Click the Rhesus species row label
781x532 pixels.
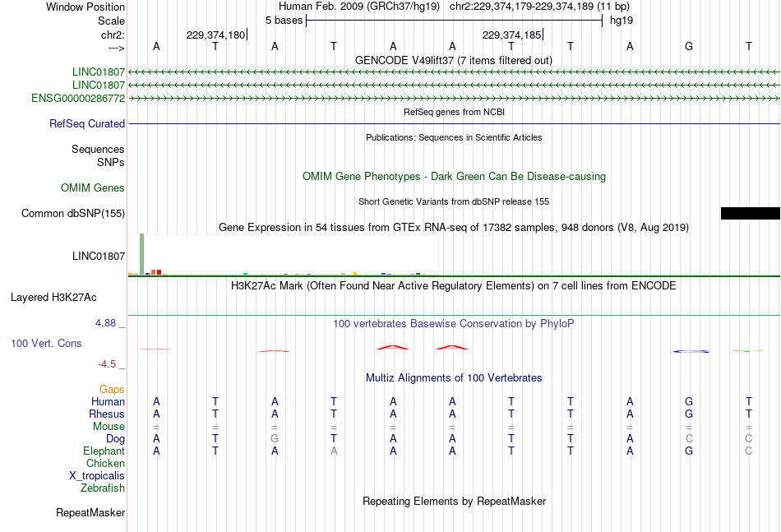coord(107,414)
